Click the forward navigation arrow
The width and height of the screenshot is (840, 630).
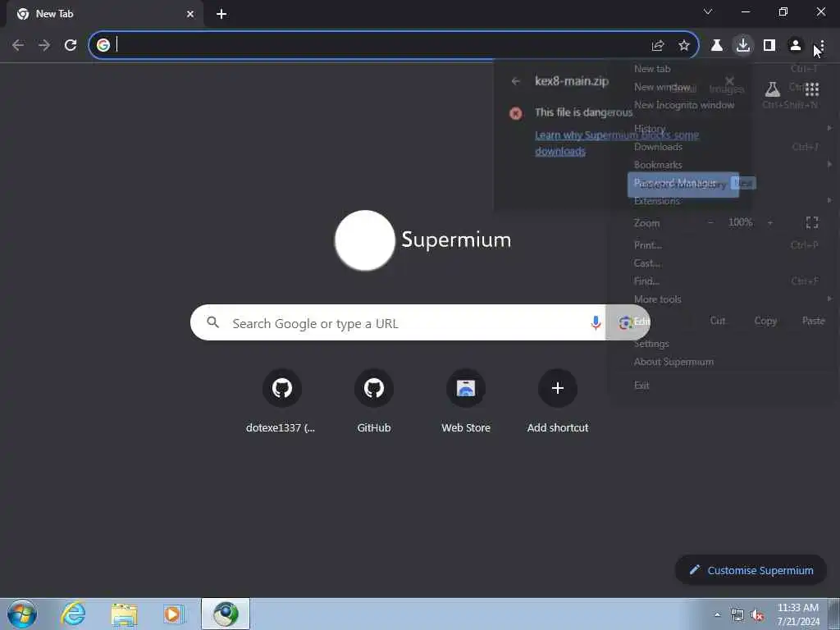click(44, 45)
